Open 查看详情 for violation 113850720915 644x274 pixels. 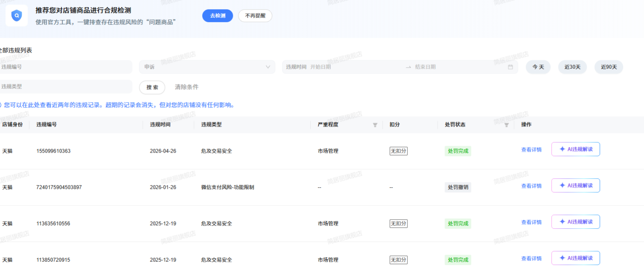[531, 259]
